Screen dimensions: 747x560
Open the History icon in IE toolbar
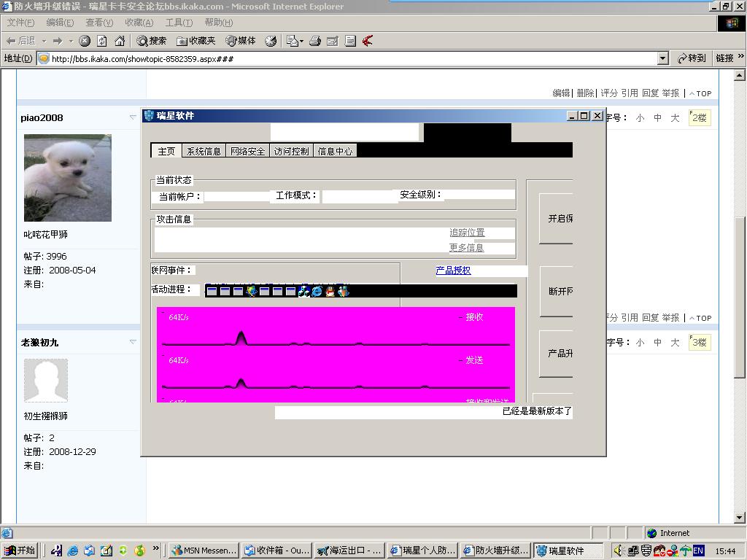[x=271, y=41]
